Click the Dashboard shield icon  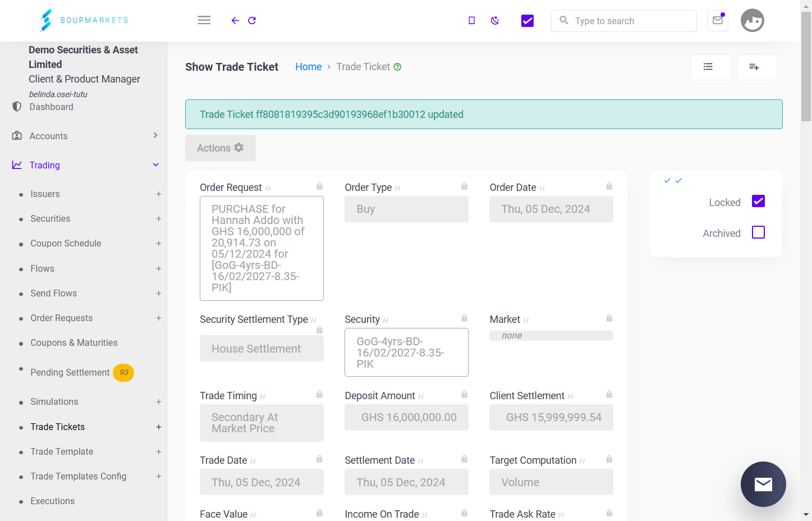[17, 107]
